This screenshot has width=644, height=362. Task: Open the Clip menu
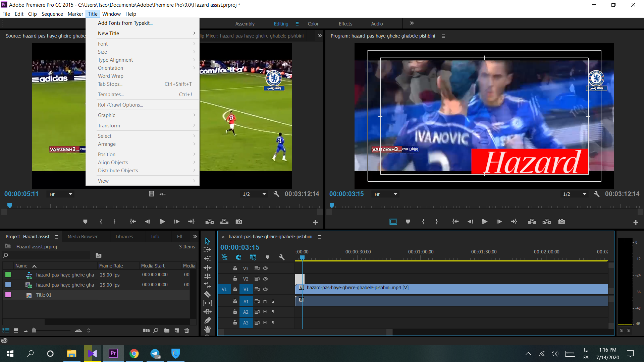coord(32,14)
